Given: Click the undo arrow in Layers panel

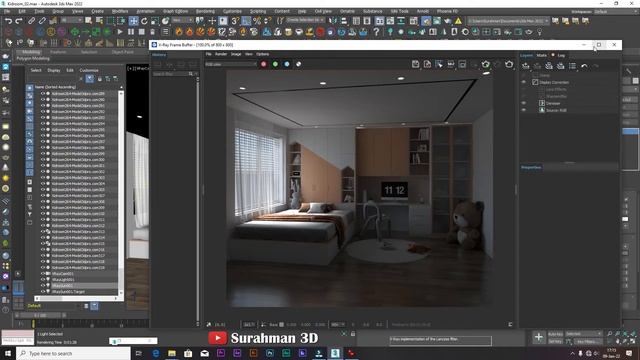Looking at the screenshot, I should tap(584, 66).
